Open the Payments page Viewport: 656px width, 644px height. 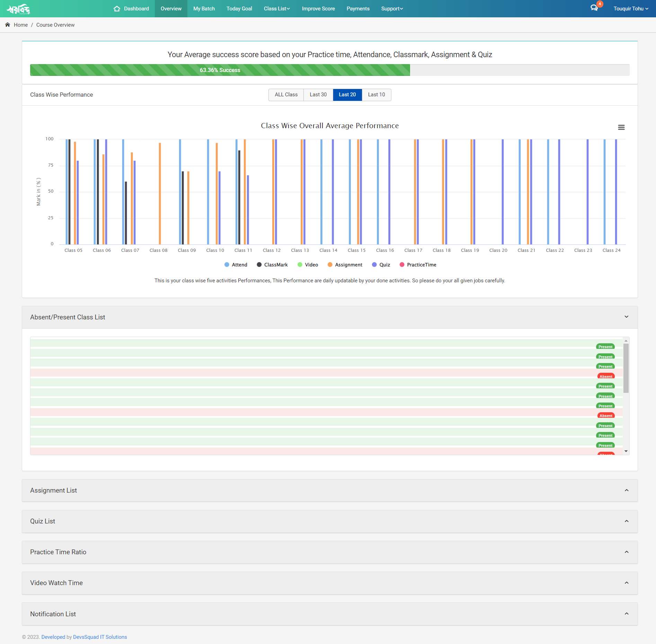point(358,9)
